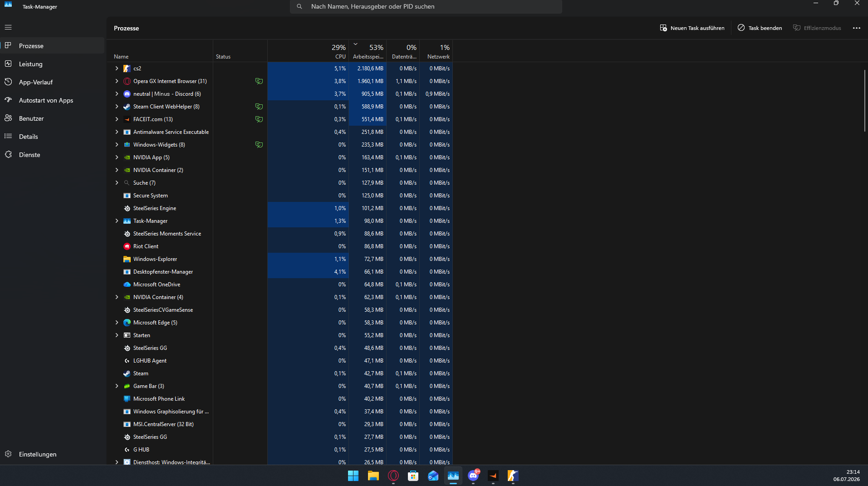This screenshot has width=868, height=486.
Task: Select the Secure System process row
Action: 280,196
